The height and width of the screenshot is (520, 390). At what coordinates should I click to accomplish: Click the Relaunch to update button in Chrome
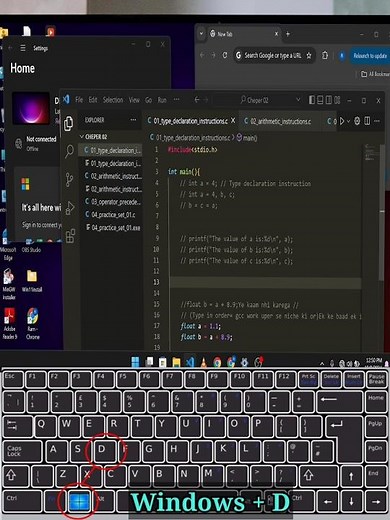tap(369, 56)
